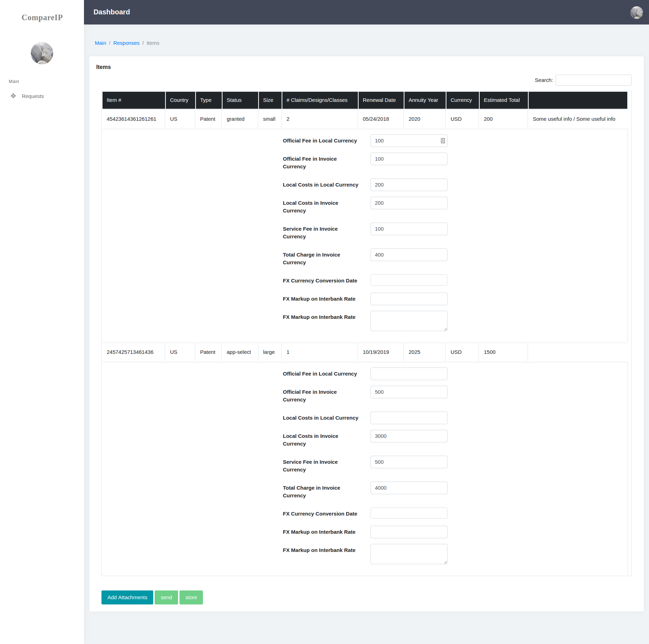This screenshot has height=644, width=649.
Task: Open the Responses breadcrumb link
Action: (x=126, y=43)
